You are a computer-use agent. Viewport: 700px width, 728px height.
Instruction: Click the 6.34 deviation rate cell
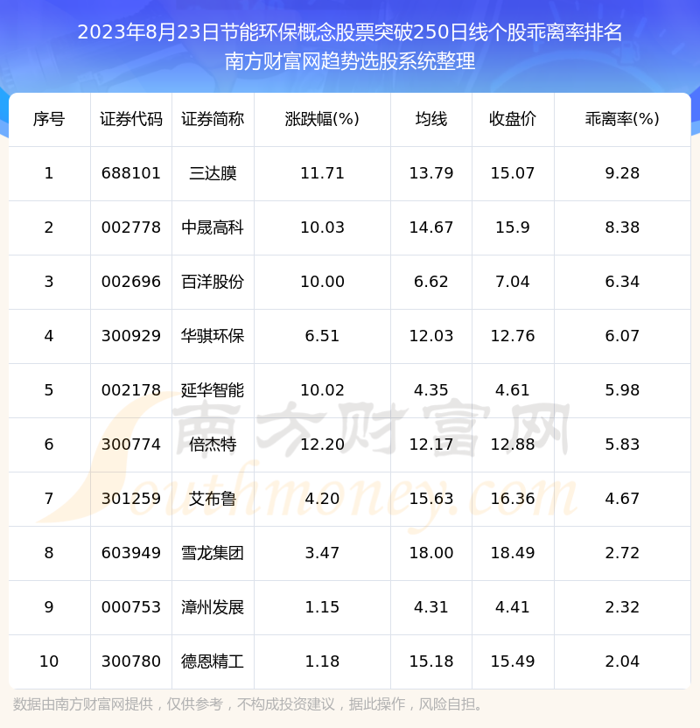tap(622, 282)
